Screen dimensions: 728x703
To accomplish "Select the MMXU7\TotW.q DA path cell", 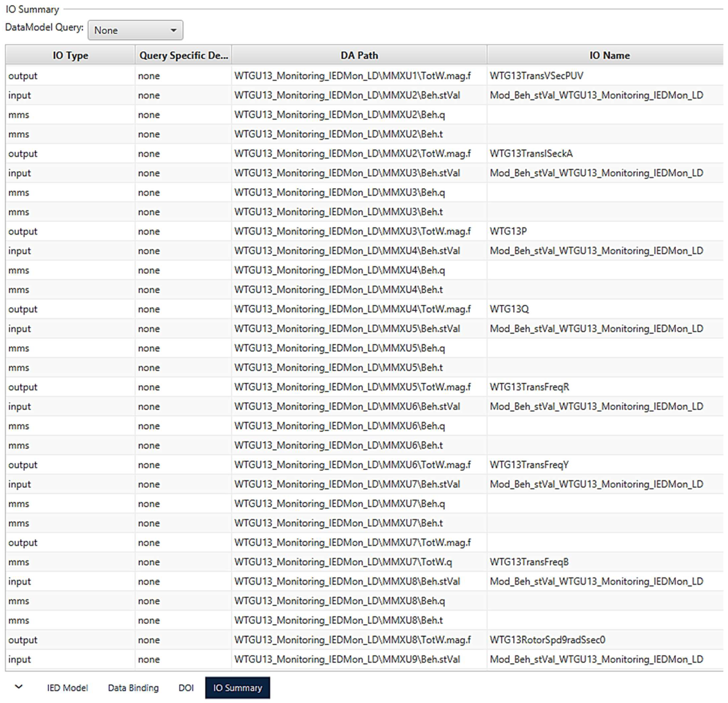I will pyautogui.click(x=343, y=562).
